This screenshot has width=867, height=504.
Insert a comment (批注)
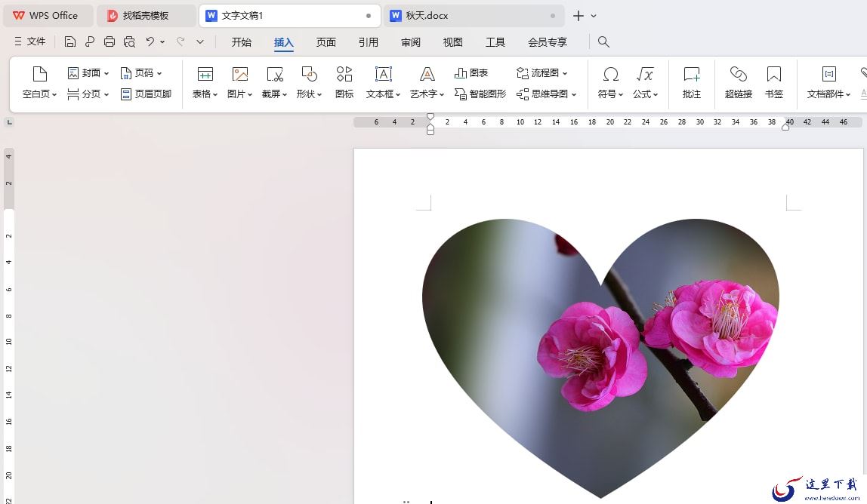coord(692,83)
